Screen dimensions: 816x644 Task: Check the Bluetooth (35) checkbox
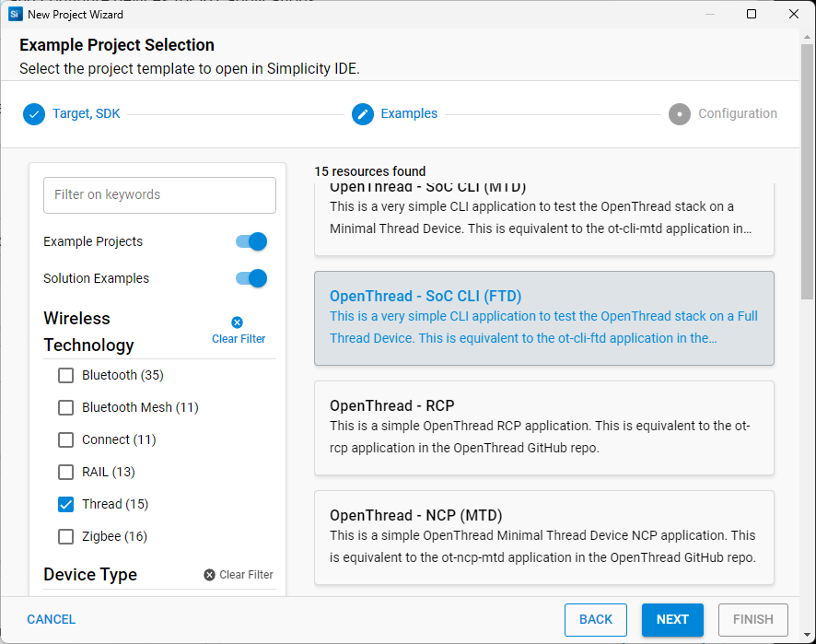click(x=65, y=375)
